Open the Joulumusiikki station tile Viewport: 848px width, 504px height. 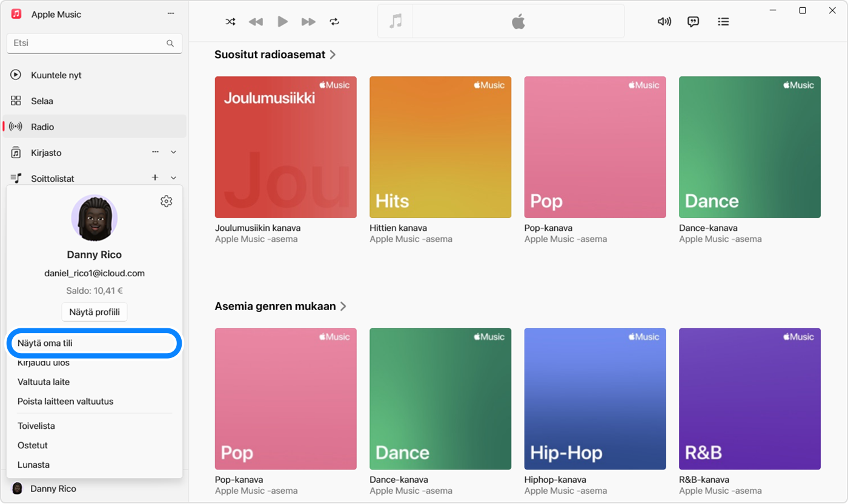click(286, 147)
